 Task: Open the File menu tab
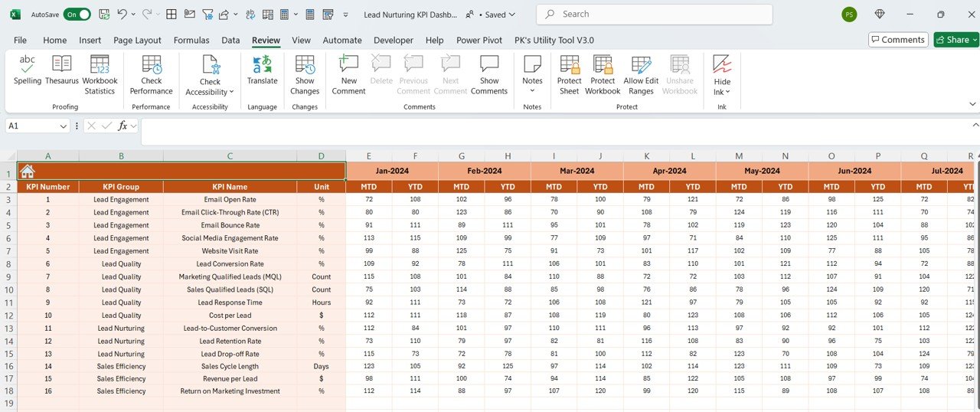click(x=20, y=41)
